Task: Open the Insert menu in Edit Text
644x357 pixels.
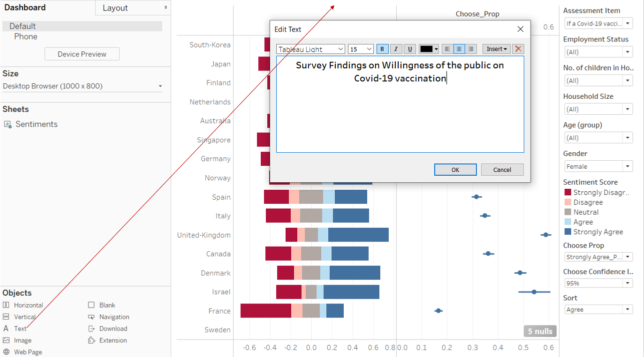Action: [x=497, y=49]
